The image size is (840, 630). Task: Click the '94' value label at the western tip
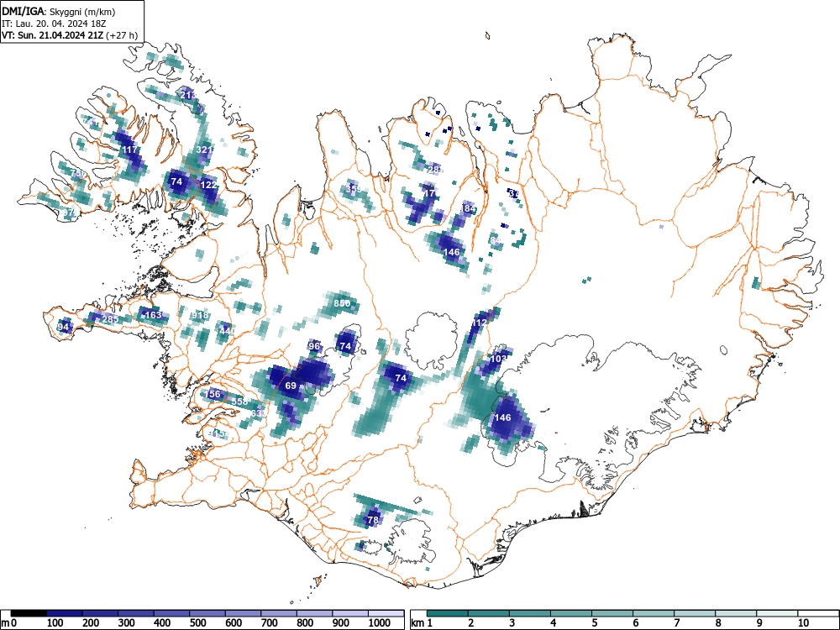coord(63,327)
